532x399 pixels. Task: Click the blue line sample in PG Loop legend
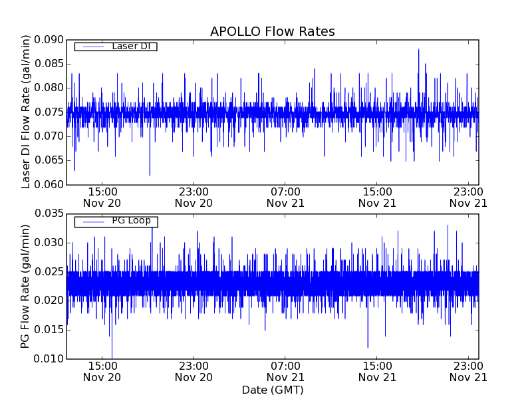tap(92, 221)
